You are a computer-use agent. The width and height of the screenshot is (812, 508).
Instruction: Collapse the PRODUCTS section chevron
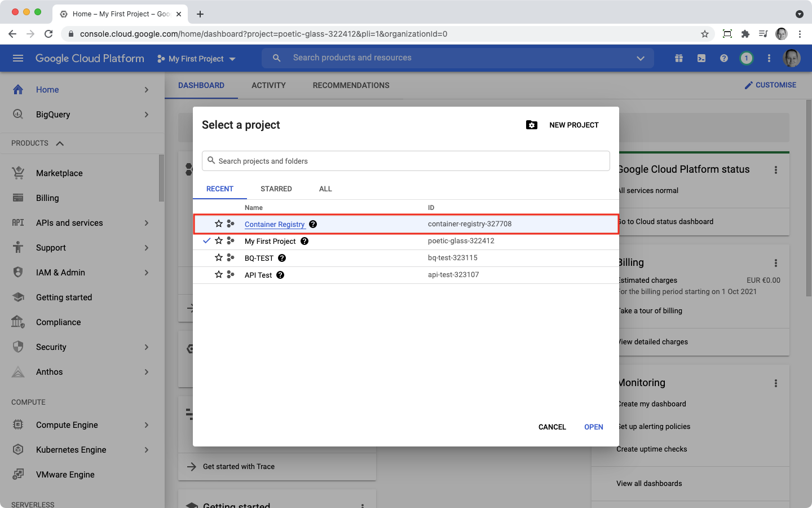[60, 143]
